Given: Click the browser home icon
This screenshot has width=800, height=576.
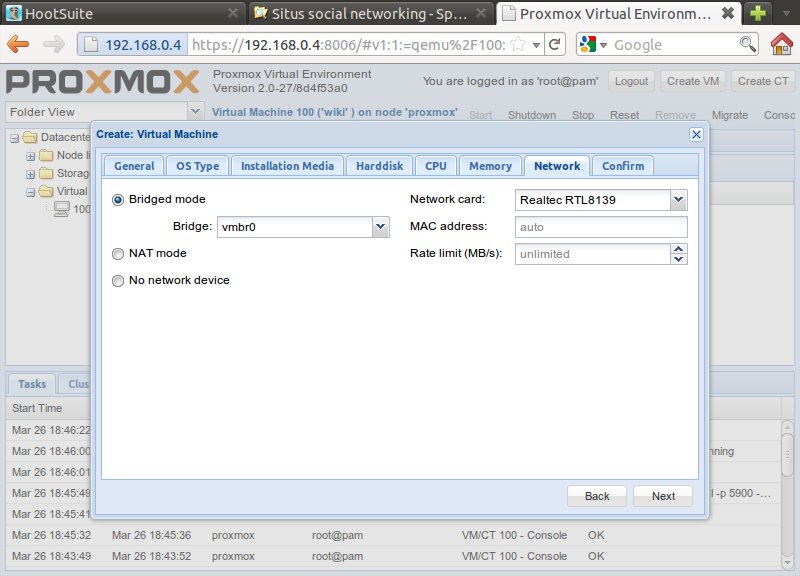Looking at the screenshot, I should point(783,45).
